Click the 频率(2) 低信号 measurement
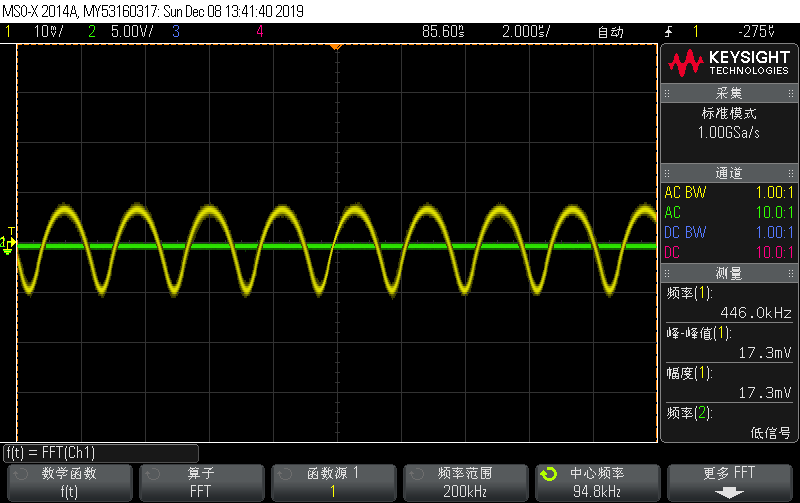The width and height of the screenshot is (800, 503). click(x=729, y=423)
